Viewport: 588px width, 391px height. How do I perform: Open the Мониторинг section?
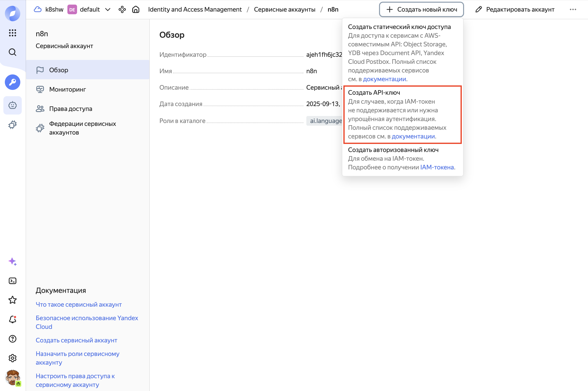pos(88,89)
